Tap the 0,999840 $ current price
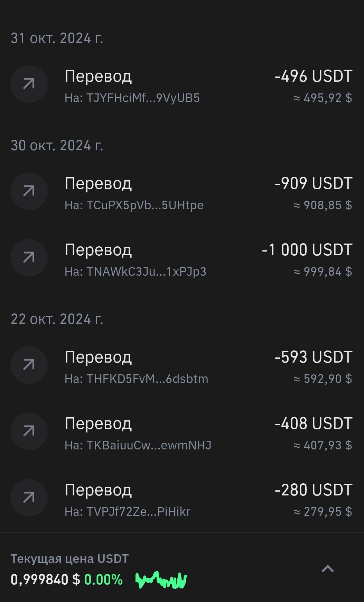 (x=45, y=580)
